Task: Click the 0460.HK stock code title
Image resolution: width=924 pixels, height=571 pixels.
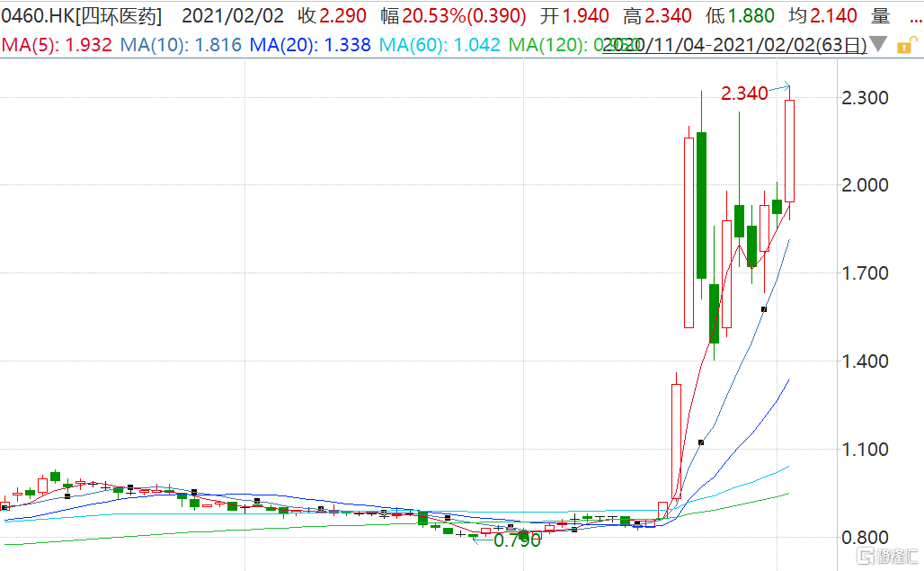Action: [x=36, y=16]
